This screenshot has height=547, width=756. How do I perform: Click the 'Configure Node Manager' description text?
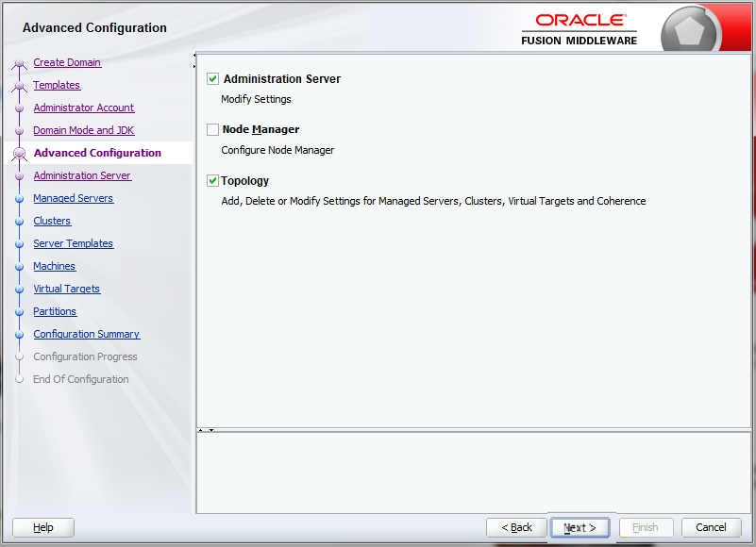277,150
